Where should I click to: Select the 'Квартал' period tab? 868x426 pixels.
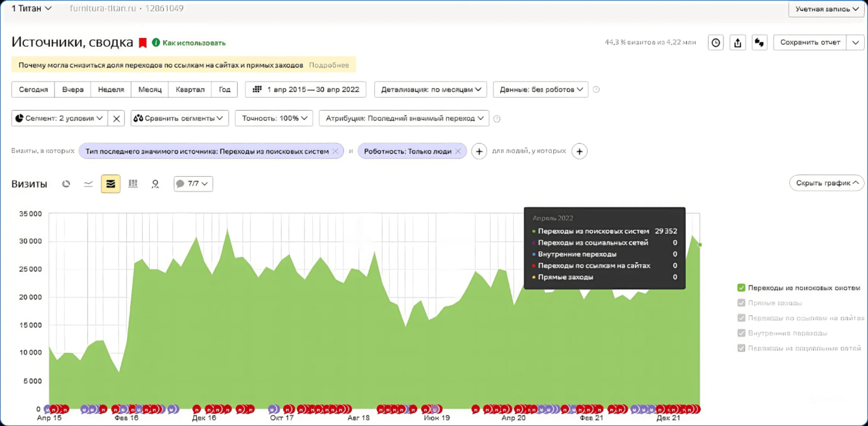click(x=190, y=89)
